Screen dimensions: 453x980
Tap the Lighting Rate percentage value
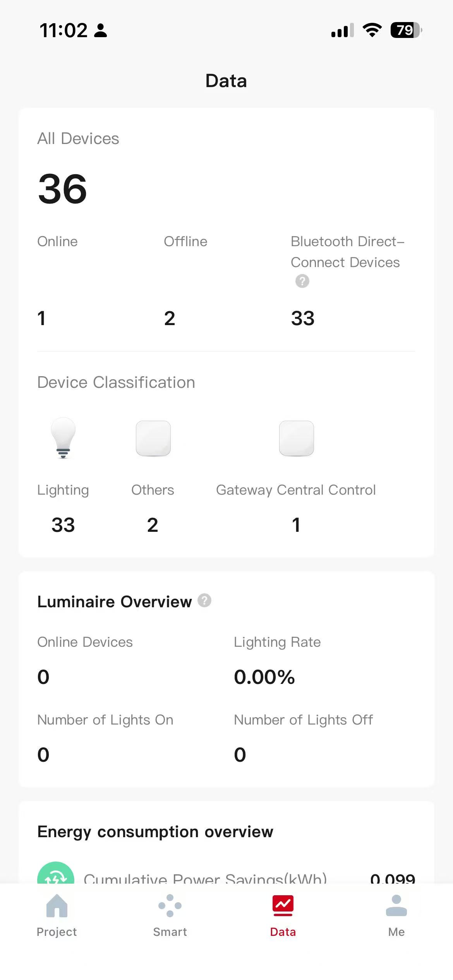tap(264, 677)
